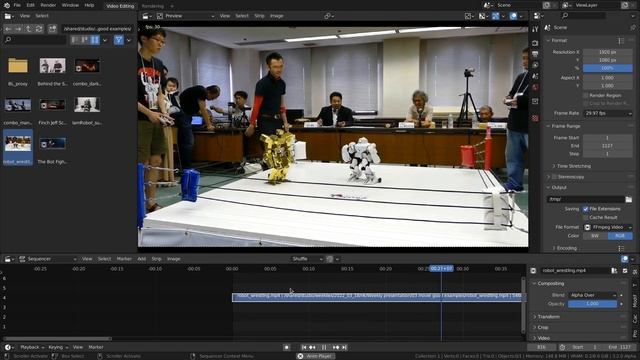Select the Scene properties tab icon
The height and width of the screenshot is (360, 640).
pos(535,76)
